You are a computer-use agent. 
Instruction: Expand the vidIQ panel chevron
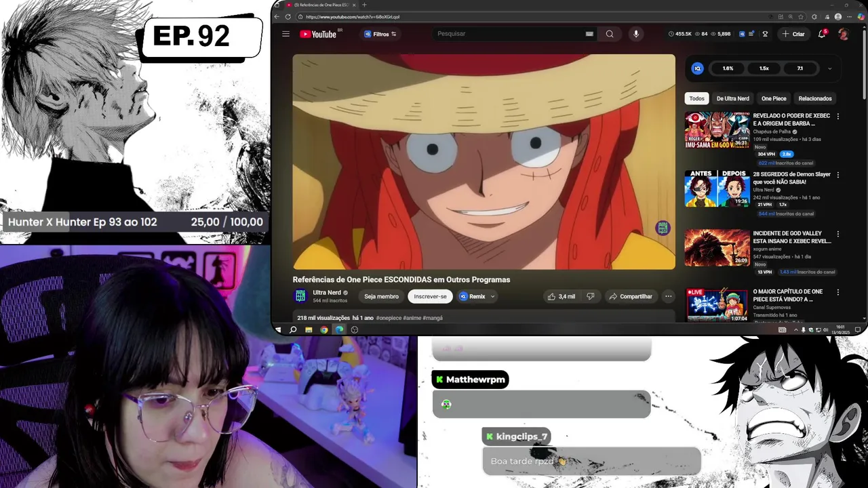tap(829, 68)
